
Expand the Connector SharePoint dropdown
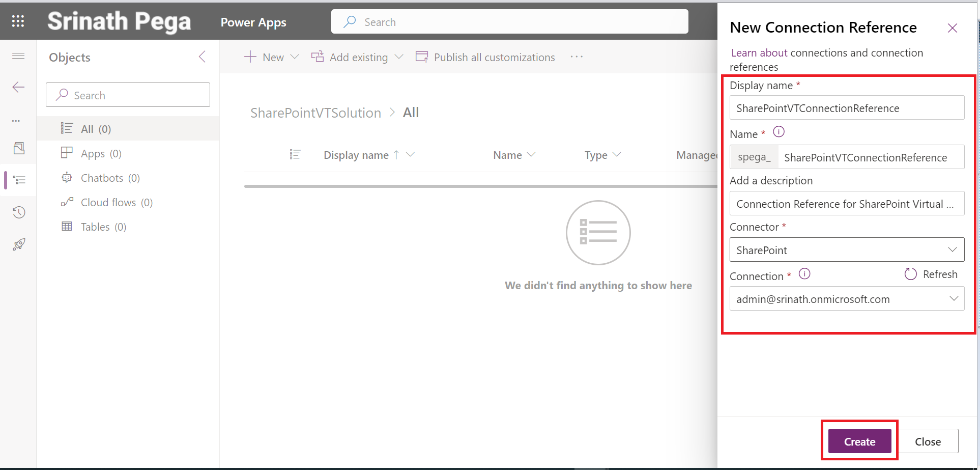click(x=847, y=250)
